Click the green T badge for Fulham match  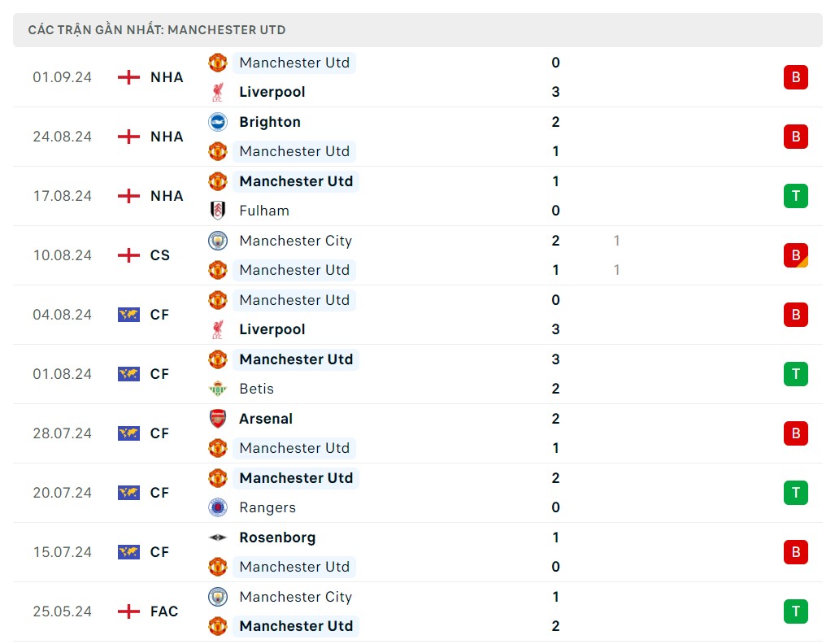[795, 196]
